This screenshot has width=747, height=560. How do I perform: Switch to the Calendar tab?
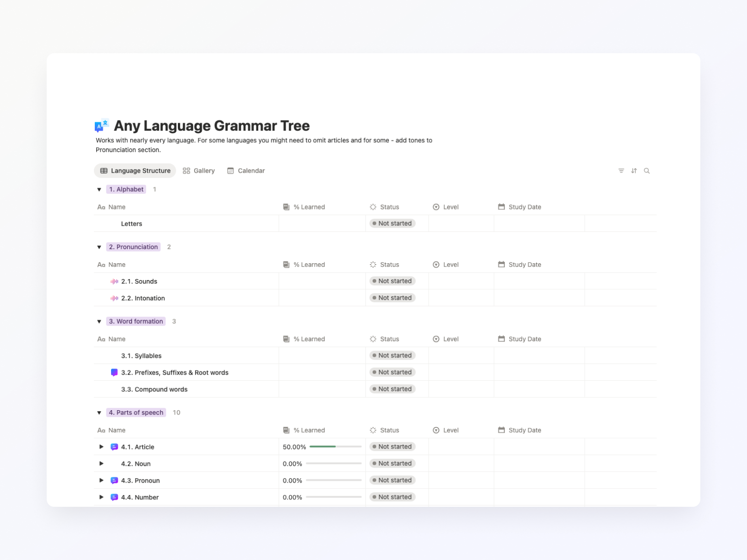point(246,171)
